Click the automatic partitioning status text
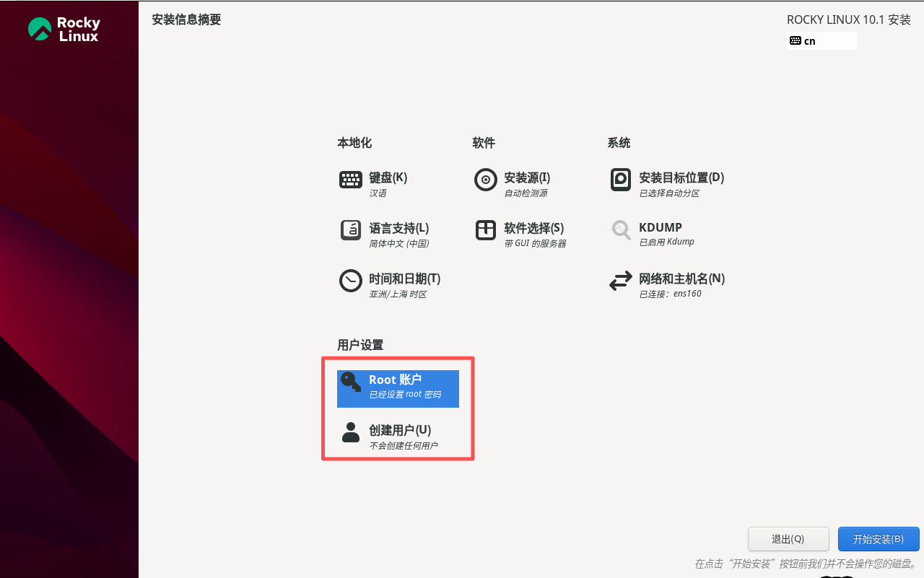Image resolution: width=924 pixels, height=578 pixels. click(x=668, y=193)
